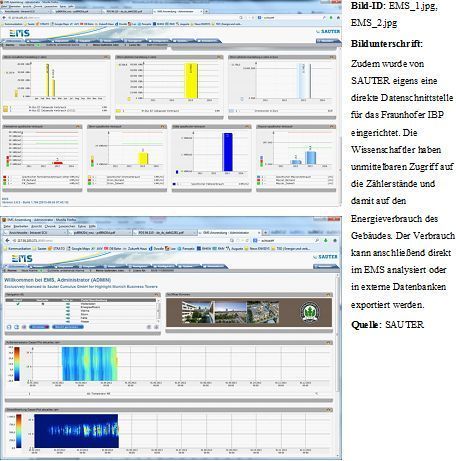Open Lesezeichen menu in welcome page window
Image resolution: width=456 pixels, height=461 pixels.
(67, 226)
